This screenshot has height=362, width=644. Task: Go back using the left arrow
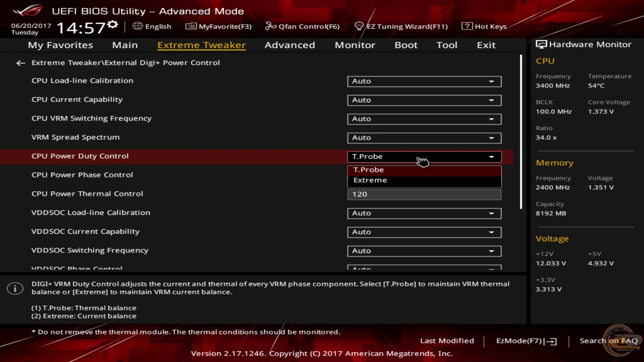tap(21, 63)
